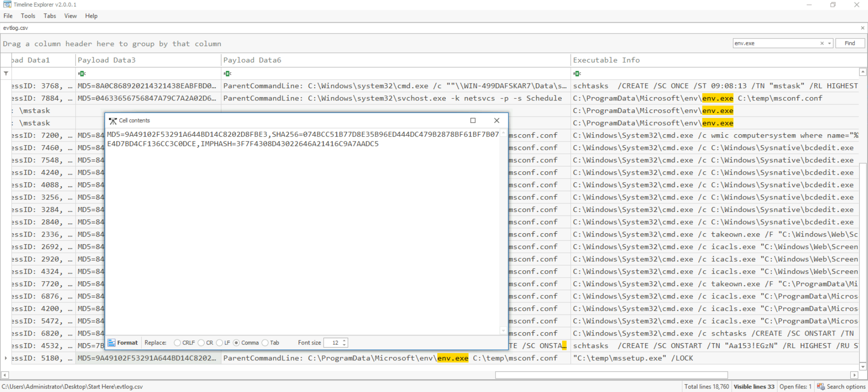Click Open files: 1 status entry
The height and width of the screenshot is (392, 868).
pyautogui.click(x=795, y=387)
